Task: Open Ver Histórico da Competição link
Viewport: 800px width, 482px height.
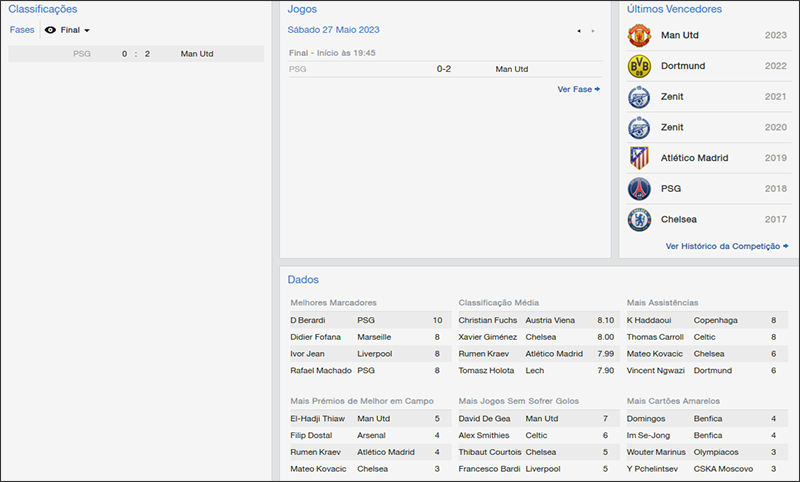Action: click(x=726, y=246)
